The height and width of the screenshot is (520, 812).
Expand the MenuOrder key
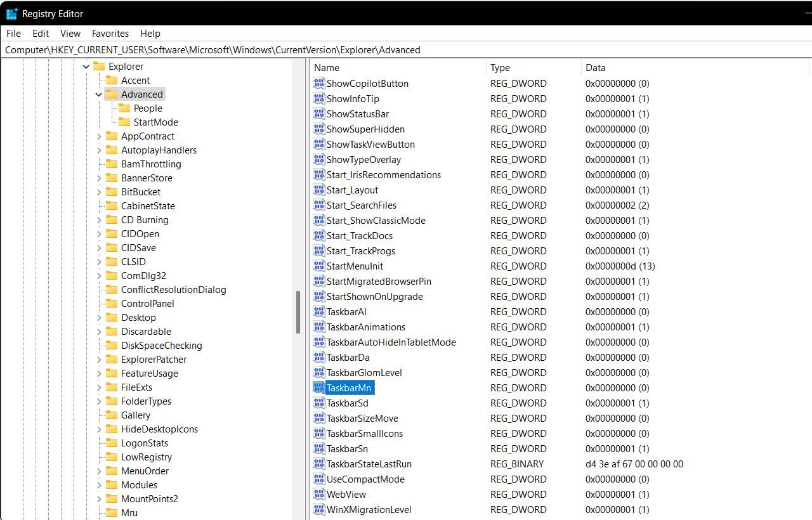point(99,471)
